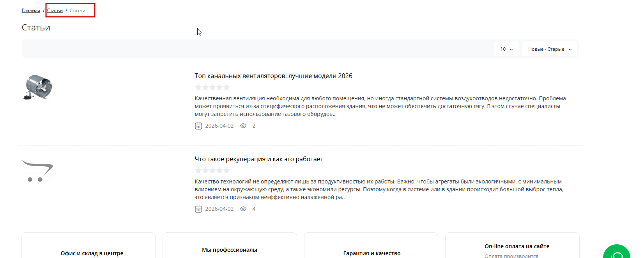Screen dimensions: 644x258
Task: Click the view count 2
Action: point(254,126)
